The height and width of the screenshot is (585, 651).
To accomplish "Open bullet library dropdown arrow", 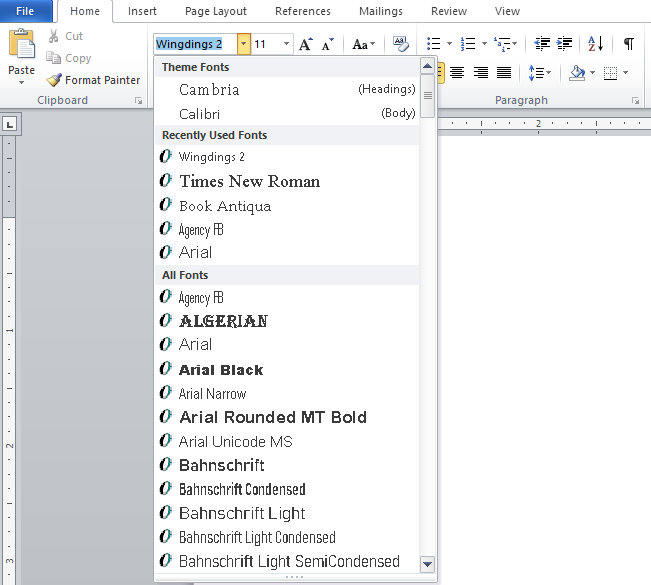I will tap(449, 44).
